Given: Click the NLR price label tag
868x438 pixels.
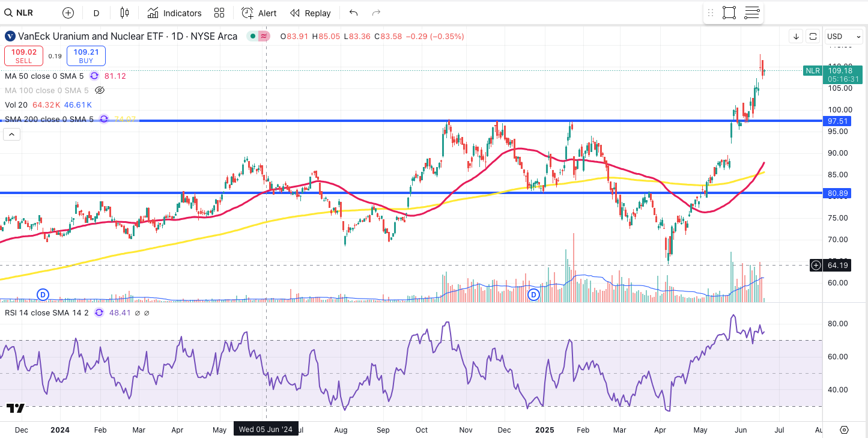Looking at the screenshot, I should (x=813, y=71).
